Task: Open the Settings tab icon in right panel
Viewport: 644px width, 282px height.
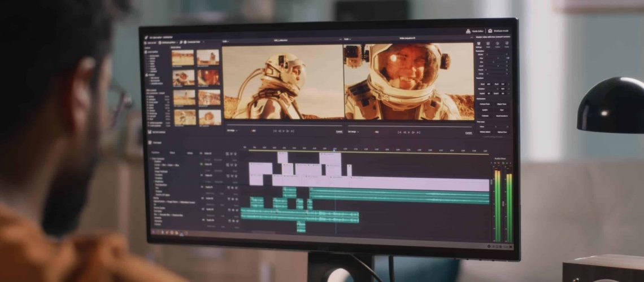Action: coord(479,43)
